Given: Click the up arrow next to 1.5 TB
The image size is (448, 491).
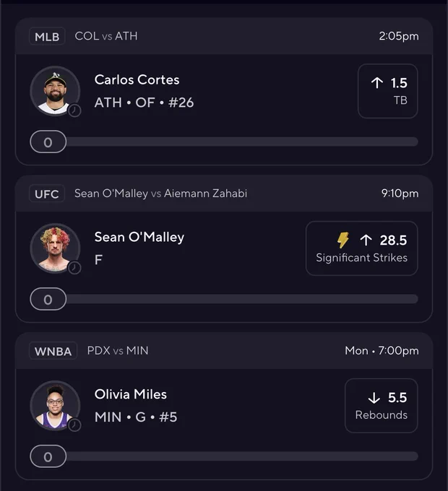Looking at the screenshot, I should (x=377, y=83).
